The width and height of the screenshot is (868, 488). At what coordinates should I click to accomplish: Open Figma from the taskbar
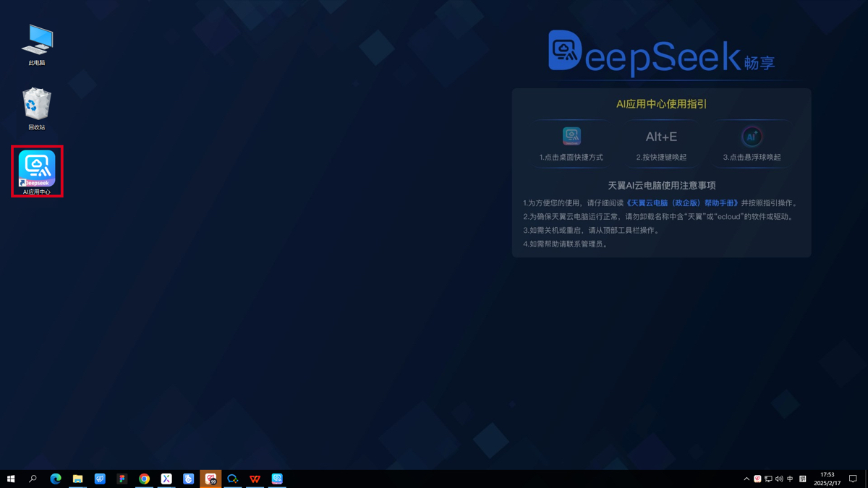(x=122, y=479)
